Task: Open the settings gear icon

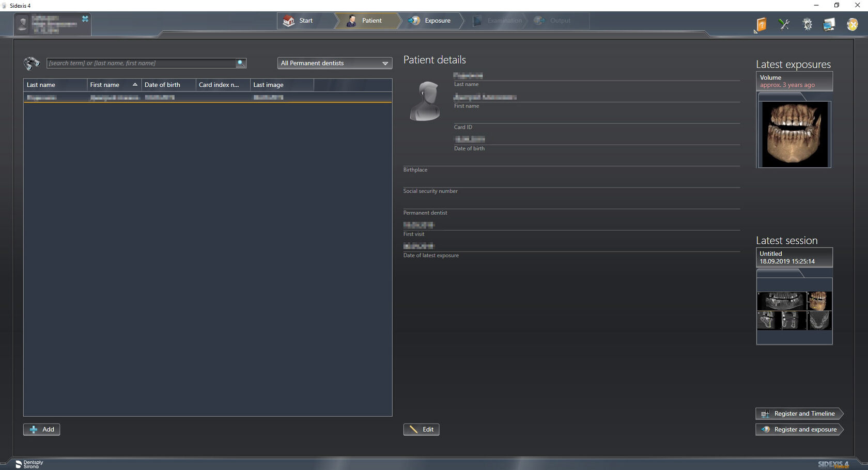Action: (807, 24)
